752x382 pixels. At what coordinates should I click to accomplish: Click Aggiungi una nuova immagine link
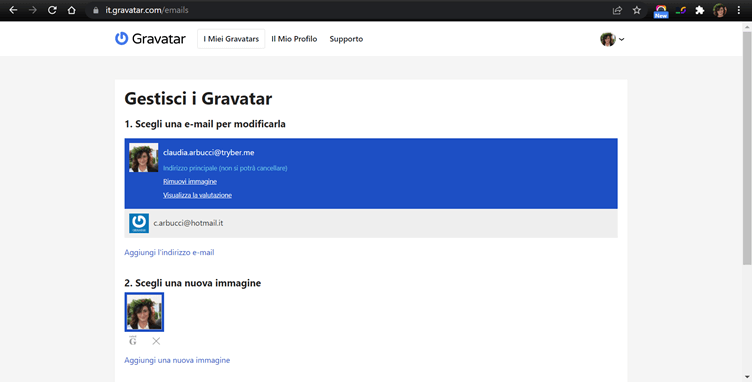pyautogui.click(x=177, y=360)
